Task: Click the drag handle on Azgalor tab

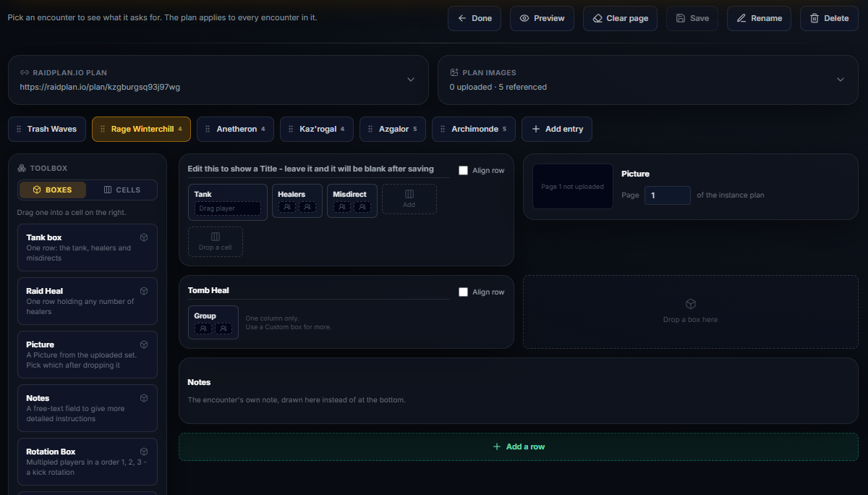Action: (x=370, y=129)
